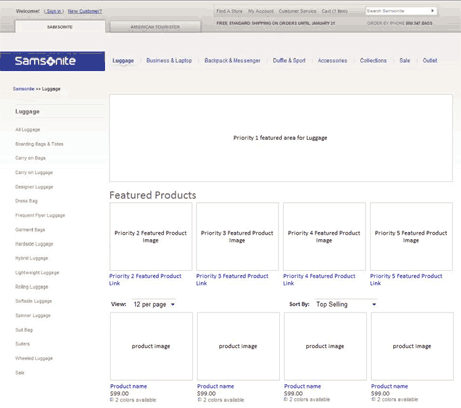
Task: Click the New Customer? link
Action: click(x=85, y=11)
